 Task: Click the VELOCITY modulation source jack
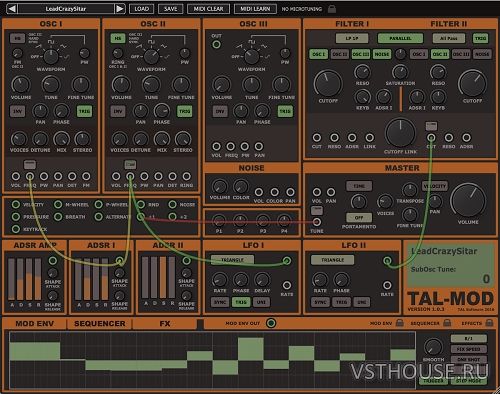16,204
